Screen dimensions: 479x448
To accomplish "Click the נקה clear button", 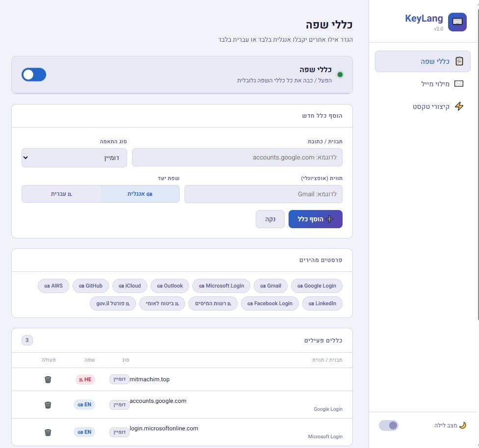I will [270, 219].
